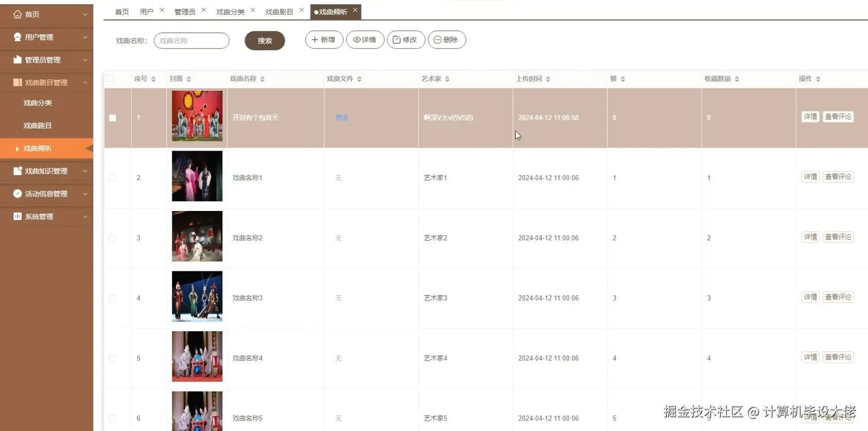Image resolution: width=868 pixels, height=431 pixels.
Task: Focus the 戏曲名称 search input field
Action: click(x=192, y=41)
